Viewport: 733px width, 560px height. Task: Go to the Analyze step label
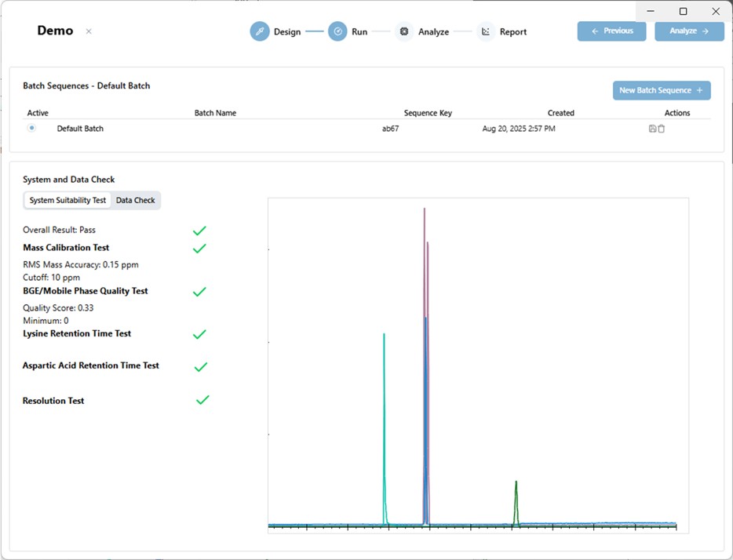coord(433,31)
